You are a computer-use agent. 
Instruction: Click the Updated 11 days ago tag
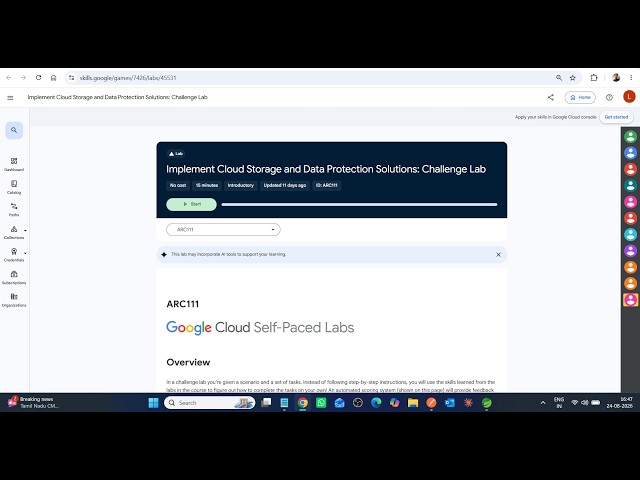point(284,185)
